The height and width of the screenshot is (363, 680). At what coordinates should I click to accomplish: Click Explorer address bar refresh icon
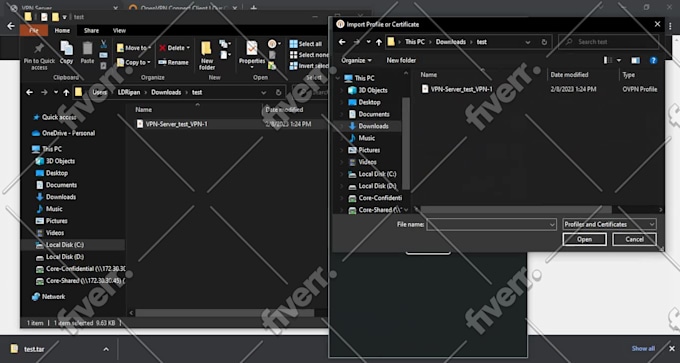[x=278, y=92]
